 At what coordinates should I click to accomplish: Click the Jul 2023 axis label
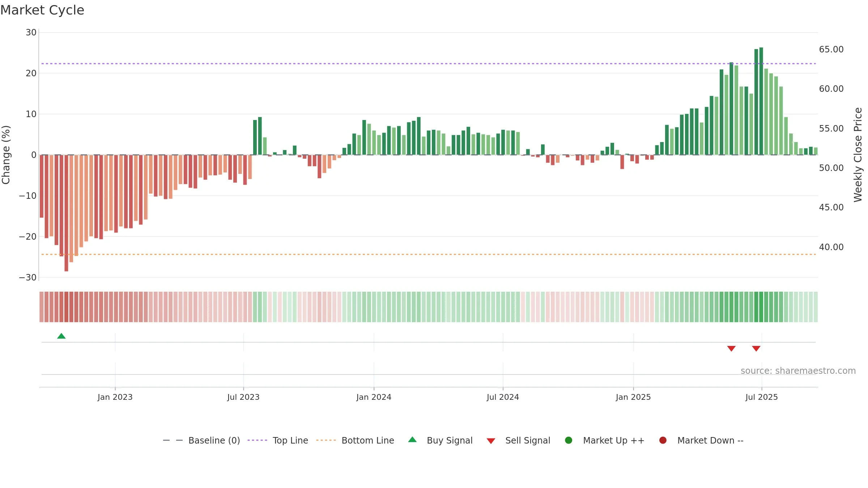pos(243,397)
